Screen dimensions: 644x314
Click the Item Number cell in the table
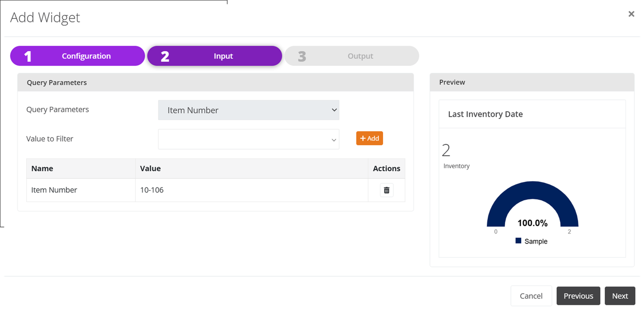[81, 190]
